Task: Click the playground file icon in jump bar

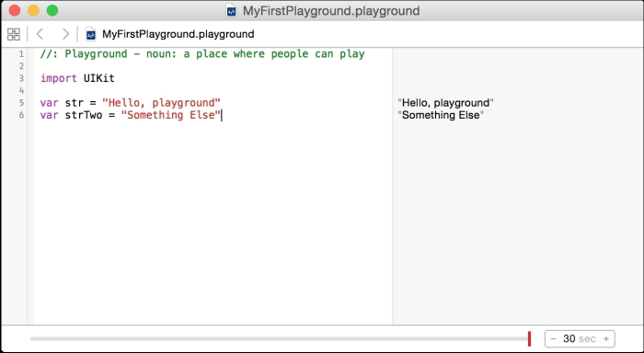Action: click(x=91, y=35)
